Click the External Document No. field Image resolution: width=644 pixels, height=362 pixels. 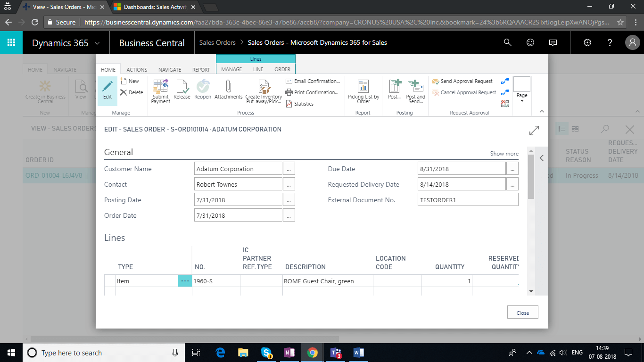(468, 200)
